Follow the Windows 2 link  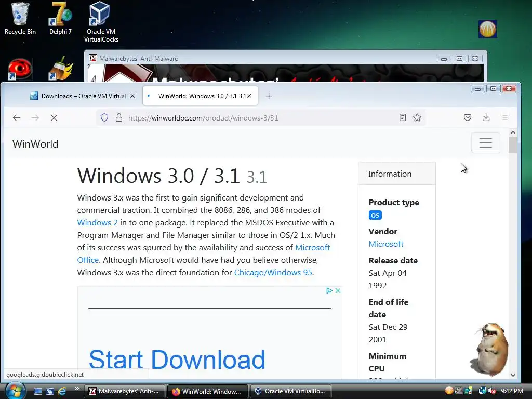[97, 222]
